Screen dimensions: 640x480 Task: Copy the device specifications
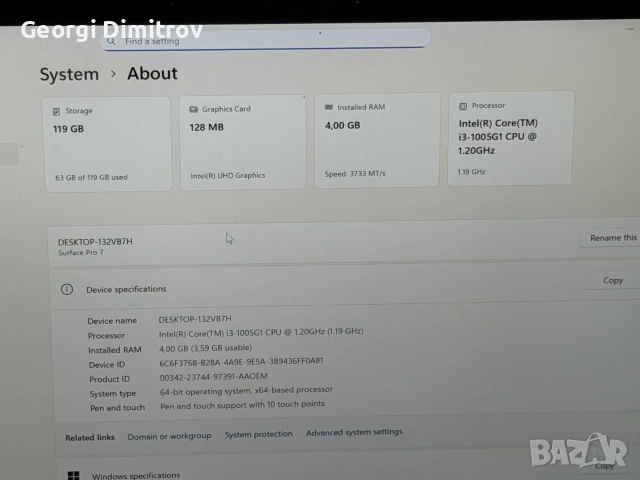click(x=613, y=280)
